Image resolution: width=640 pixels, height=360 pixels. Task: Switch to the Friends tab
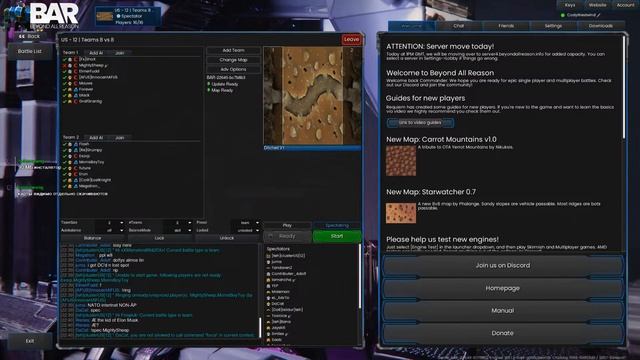coord(506,26)
